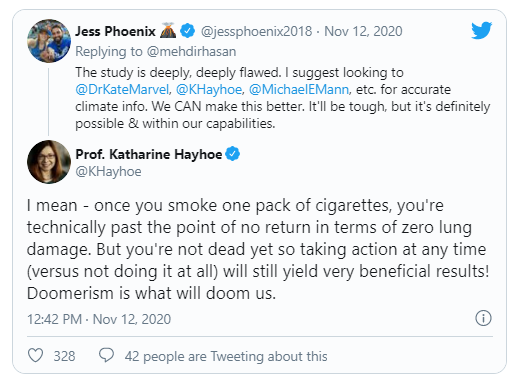Open Jess Phoenix's profile picture
Viewport: 514px width, 383px height.
(x=49, y=41)
